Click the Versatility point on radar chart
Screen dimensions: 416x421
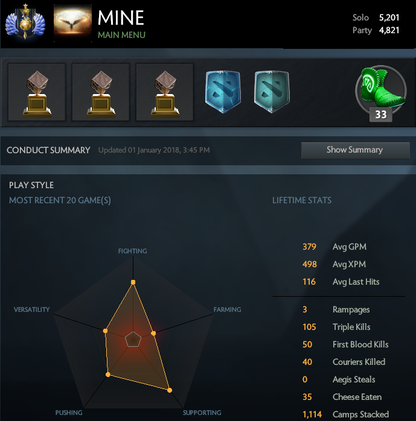click(105, 331)
